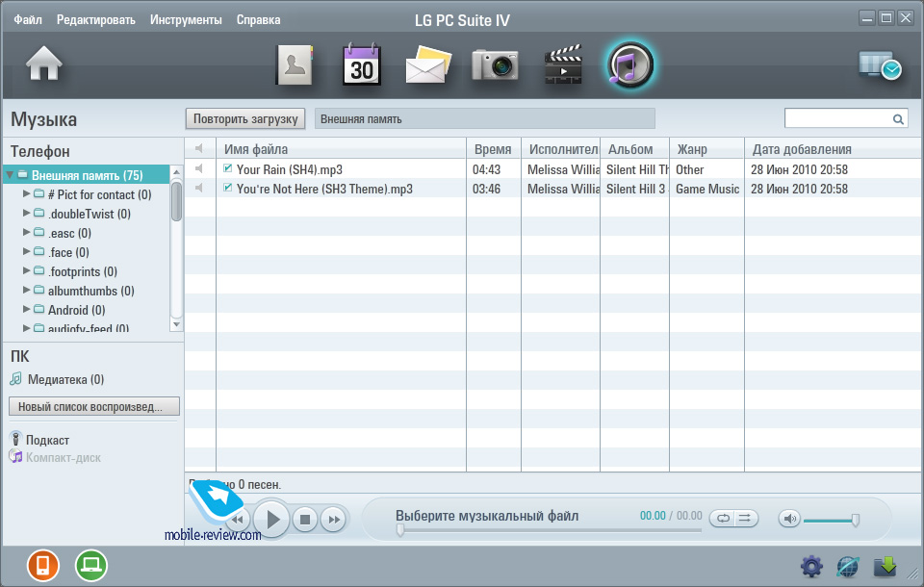Image resolution: width=924 pixels, height=587 pixels.
Task: Expand Android folder arrow
Action: click(x=26, y=309)
